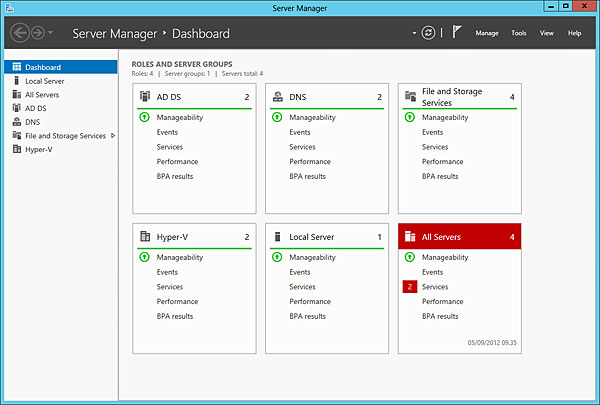This screenshot has width=600, height=405.
Task: Open Events in the Hyper-V tile
Action: click(x=167, y=272)
